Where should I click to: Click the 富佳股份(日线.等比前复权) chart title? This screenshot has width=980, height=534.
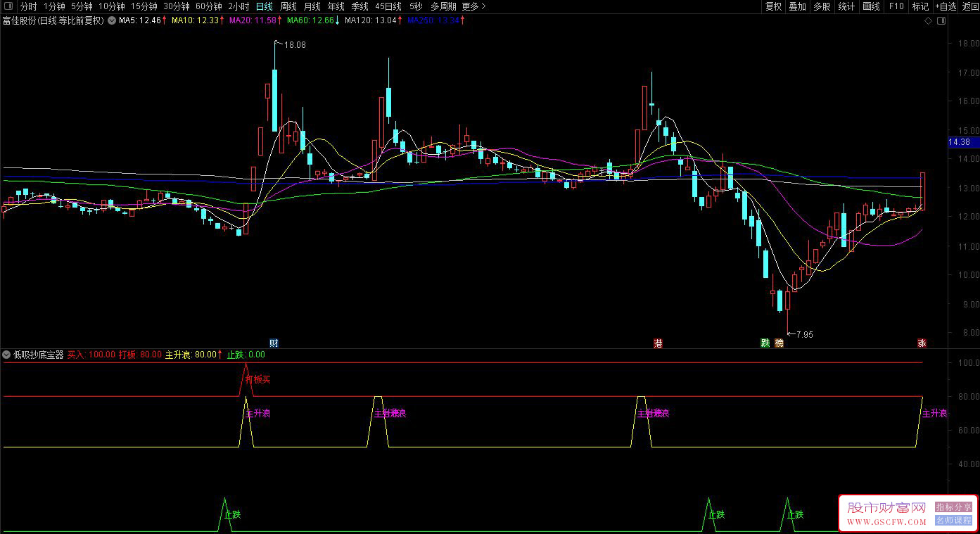[x=53, y=20]
